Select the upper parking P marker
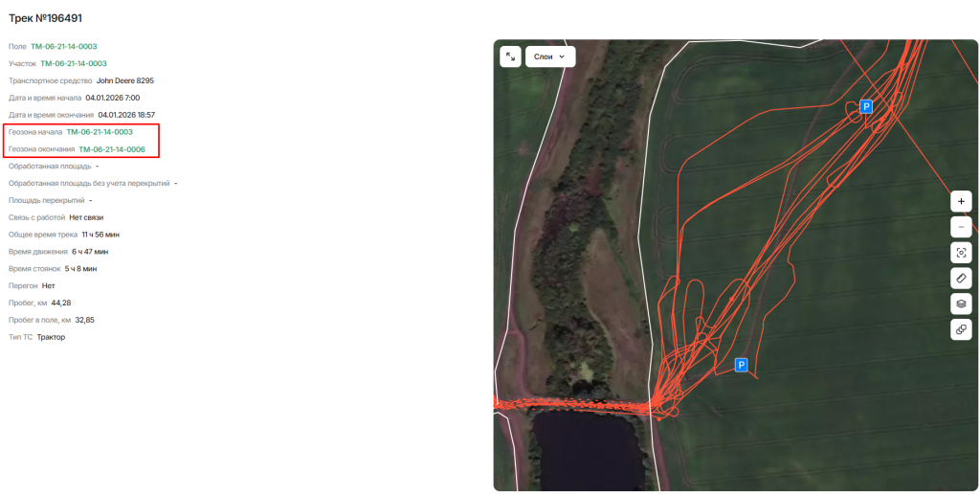The width and height of the screenshot is (980, 495). coord(866,107)
